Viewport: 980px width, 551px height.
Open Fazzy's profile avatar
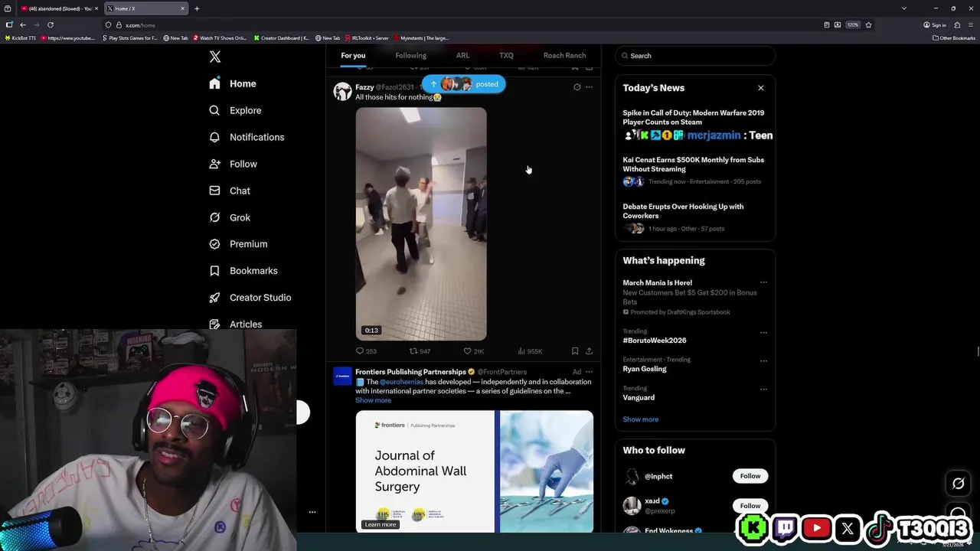coord(342,92)
